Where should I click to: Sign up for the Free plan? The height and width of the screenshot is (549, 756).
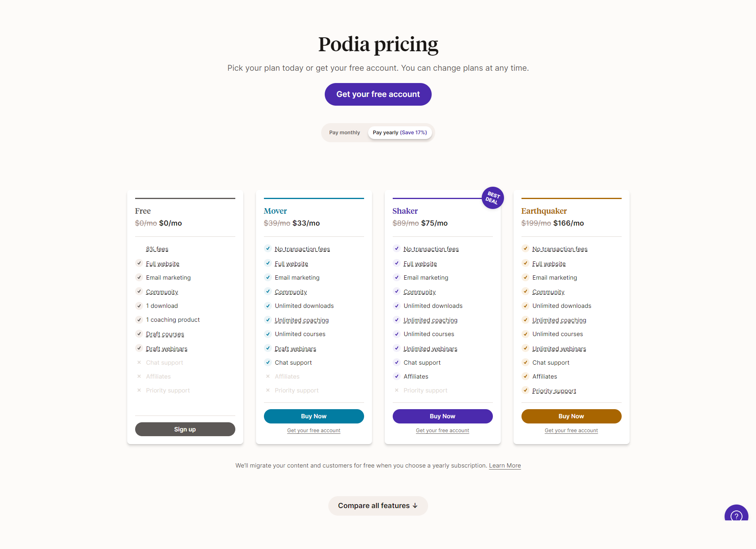(185, 429)
